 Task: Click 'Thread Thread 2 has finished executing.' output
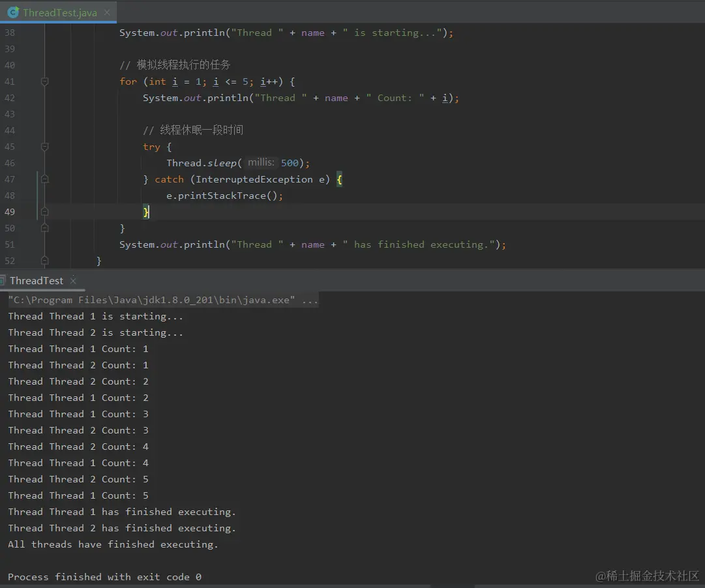[x=122, y=528]
